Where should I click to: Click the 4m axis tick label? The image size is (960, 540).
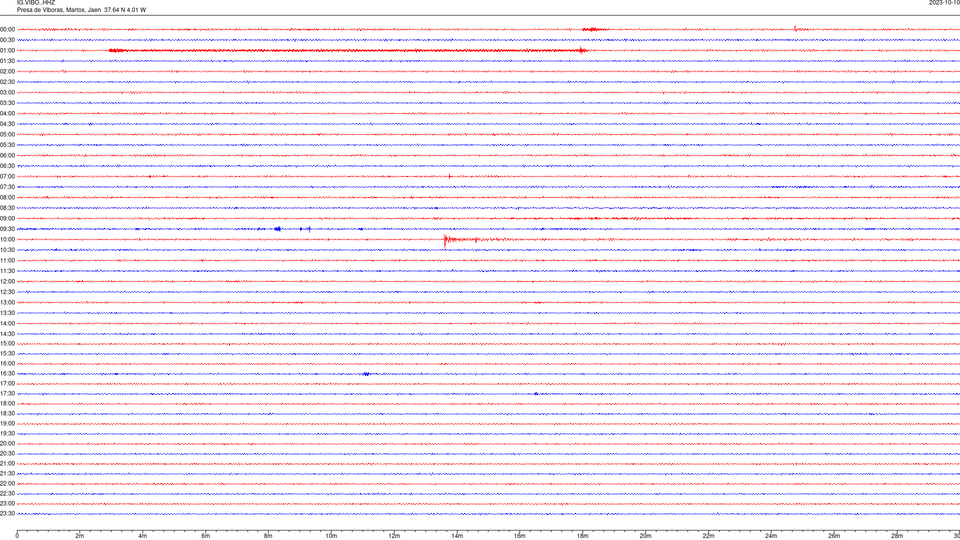[x=143, y=536]
